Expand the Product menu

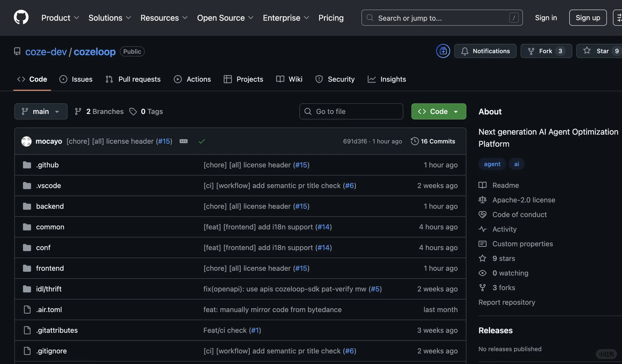tap(60, 18)
